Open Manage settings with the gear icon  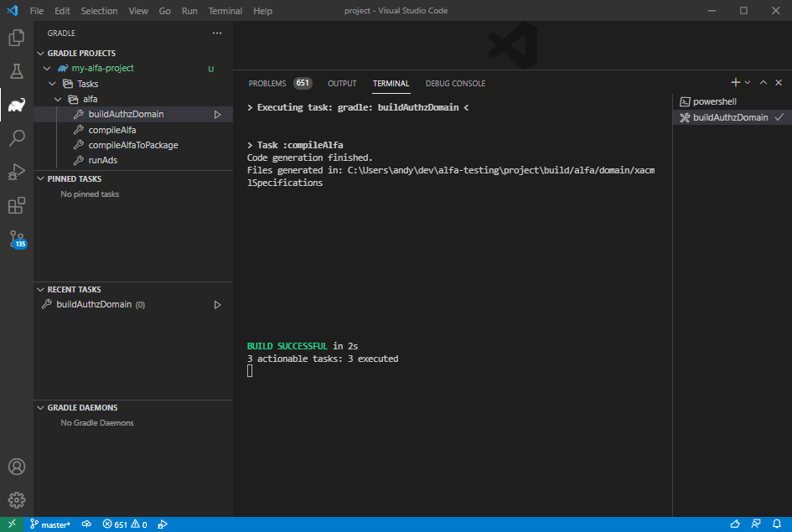coord(17,496)
